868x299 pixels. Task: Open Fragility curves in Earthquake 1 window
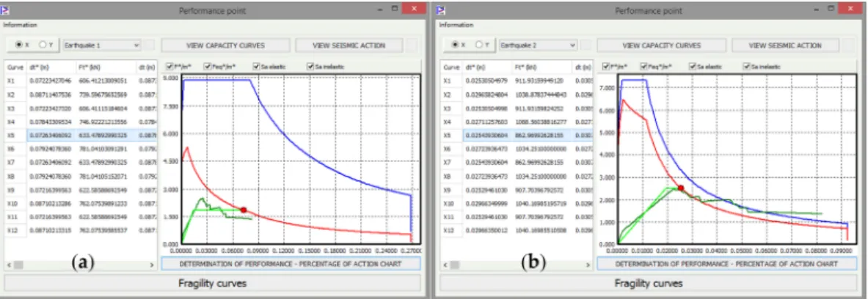[213, 284]
